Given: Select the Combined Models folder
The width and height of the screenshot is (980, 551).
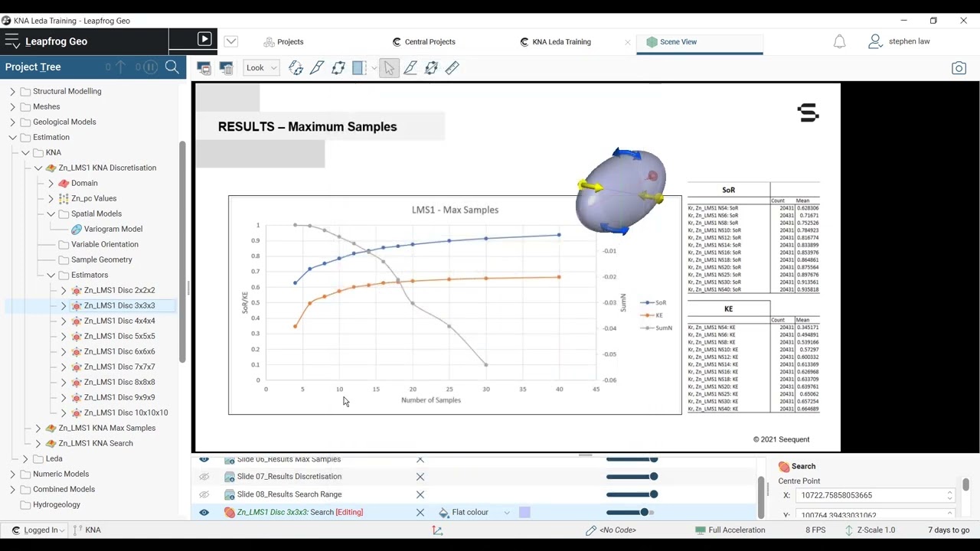Looking at the screenshot, I should (64, 489).
